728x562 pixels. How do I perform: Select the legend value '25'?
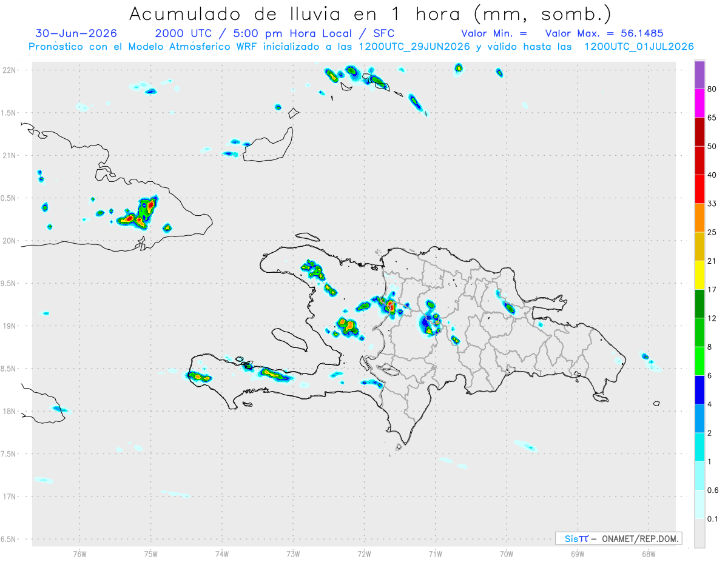click(x=712, y=232)
